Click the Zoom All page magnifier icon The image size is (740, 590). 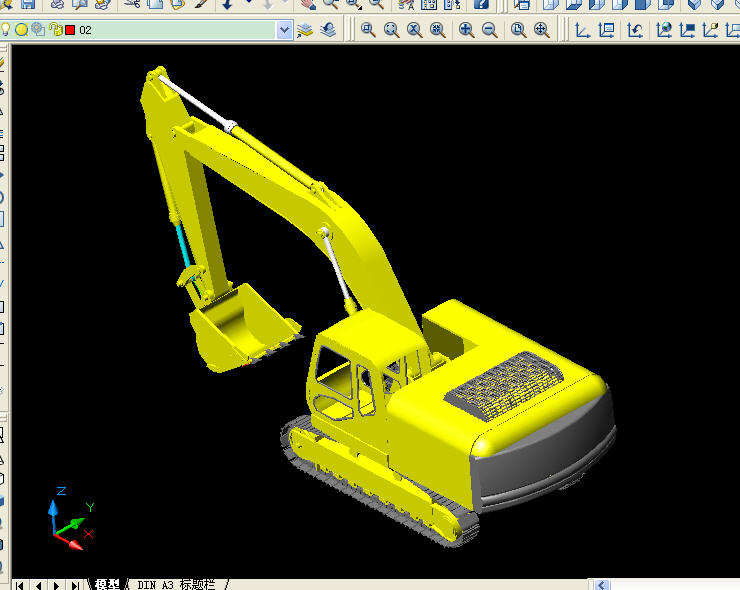[x=518, y=30]
